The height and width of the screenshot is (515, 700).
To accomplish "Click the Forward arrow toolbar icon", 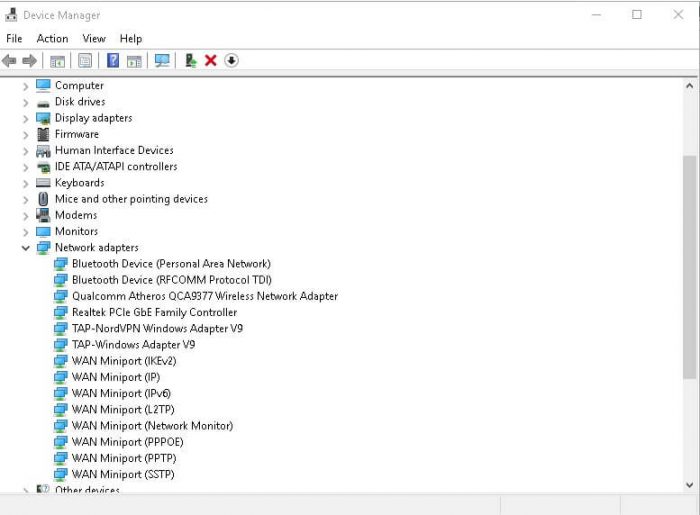I will (29, 61).
